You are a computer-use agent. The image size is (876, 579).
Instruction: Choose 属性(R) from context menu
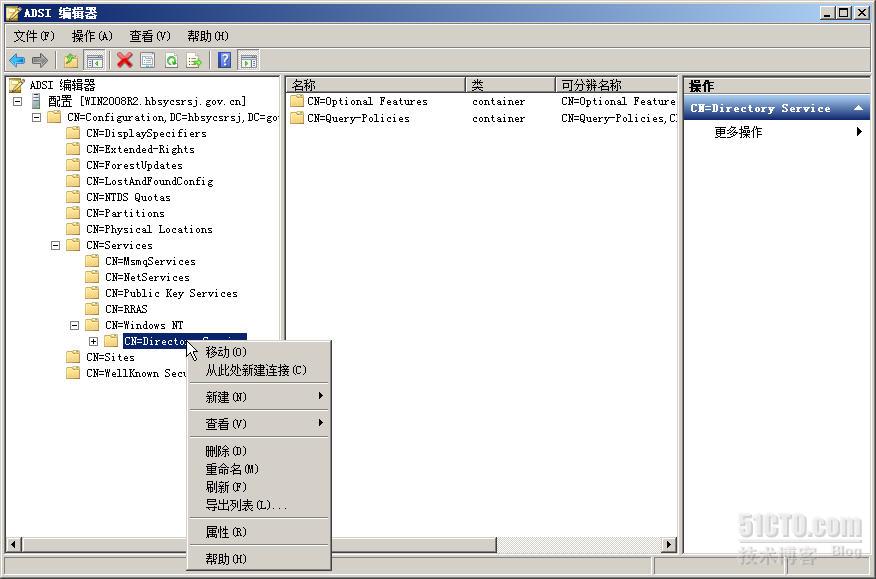259,532
